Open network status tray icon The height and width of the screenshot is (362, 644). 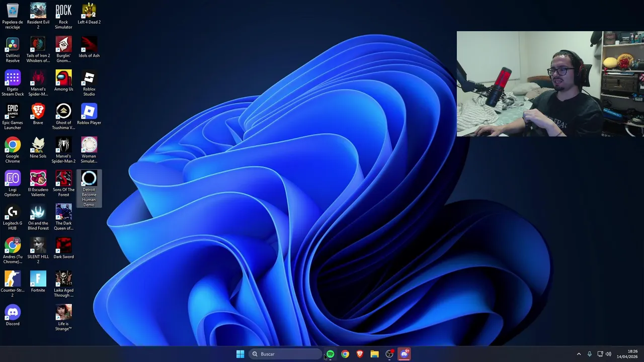[600, 354]
